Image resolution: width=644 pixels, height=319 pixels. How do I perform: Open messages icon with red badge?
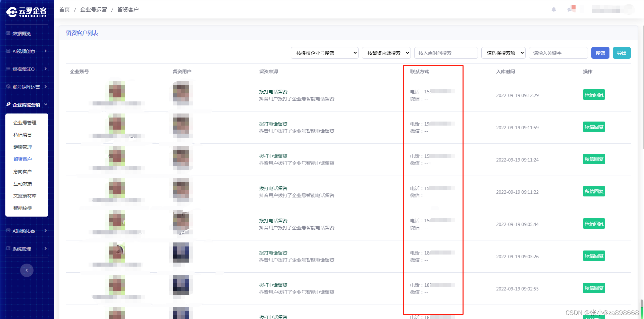coord(572,9)
